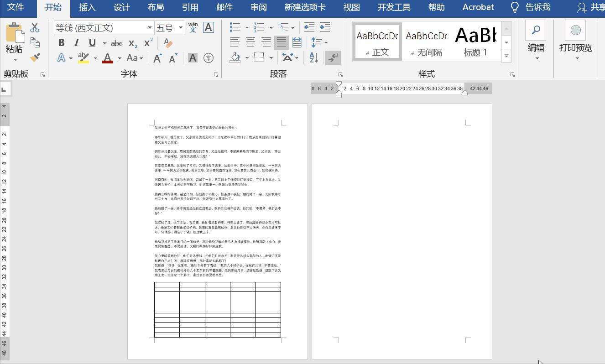
Task: Switch to the 审阅 tab
Action: [259, 7]
